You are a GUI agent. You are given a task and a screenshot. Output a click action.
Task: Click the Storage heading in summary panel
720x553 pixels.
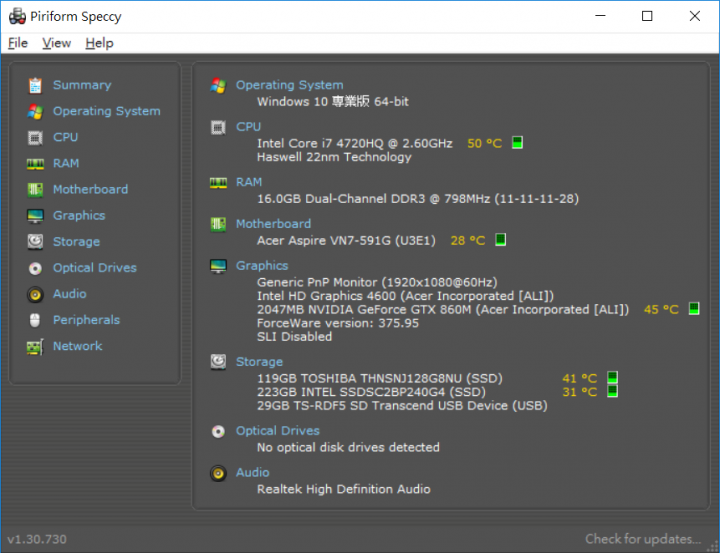(x=259, y=362)
